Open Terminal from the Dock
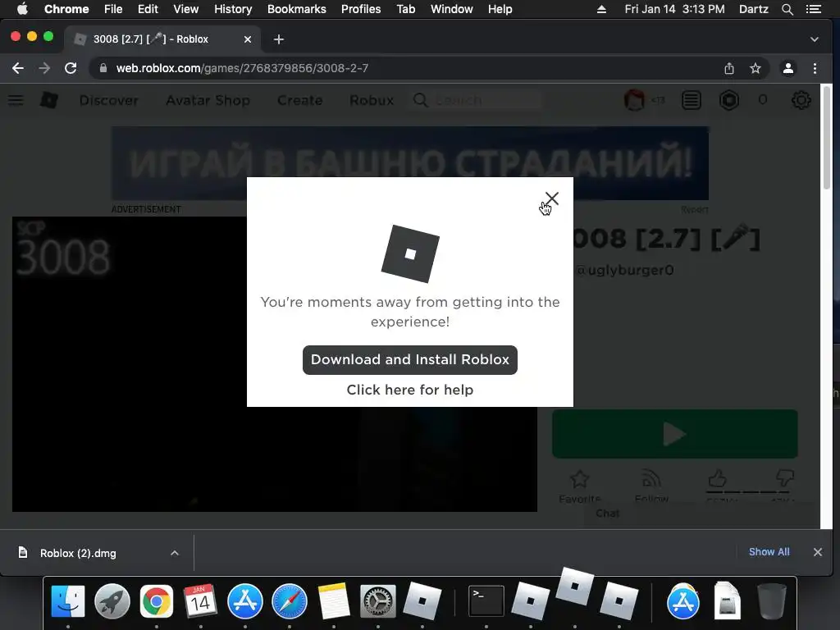Screen dimensions: 840x630 [x=486, y=601]
